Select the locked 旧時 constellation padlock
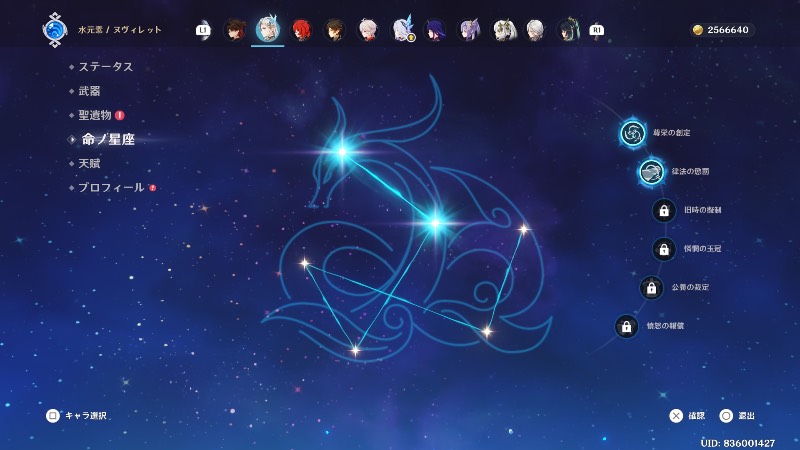 pyautogui.click(x=664, y=210)
